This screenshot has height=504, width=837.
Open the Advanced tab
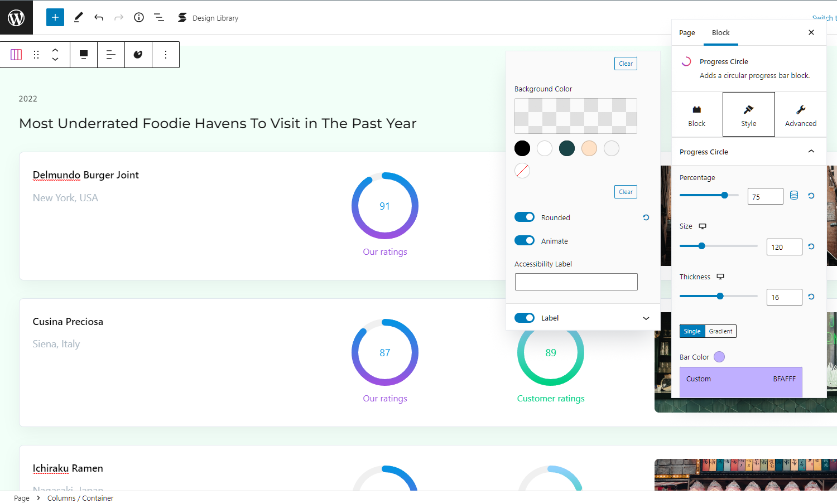click(x=800, y=114)
